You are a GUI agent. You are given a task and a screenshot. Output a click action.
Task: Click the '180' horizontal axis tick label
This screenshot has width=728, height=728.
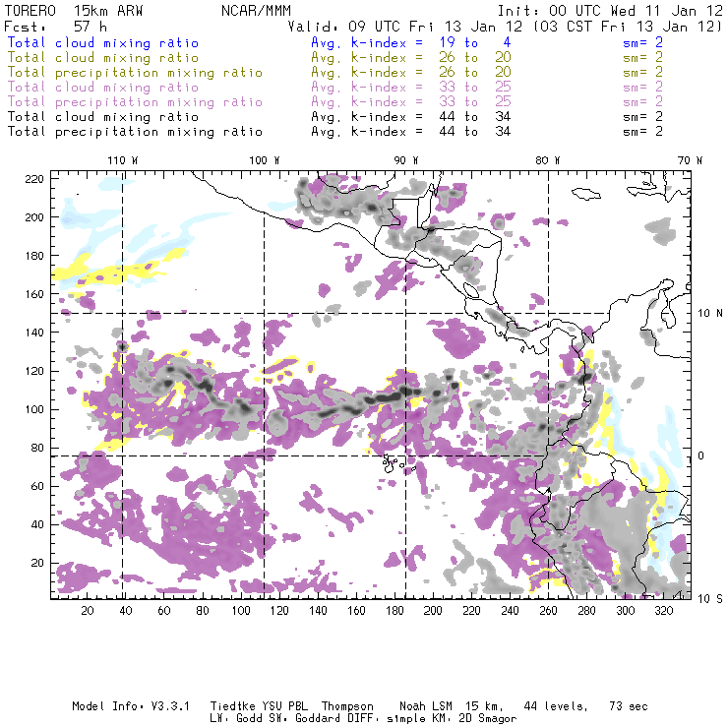click(394, 611)
